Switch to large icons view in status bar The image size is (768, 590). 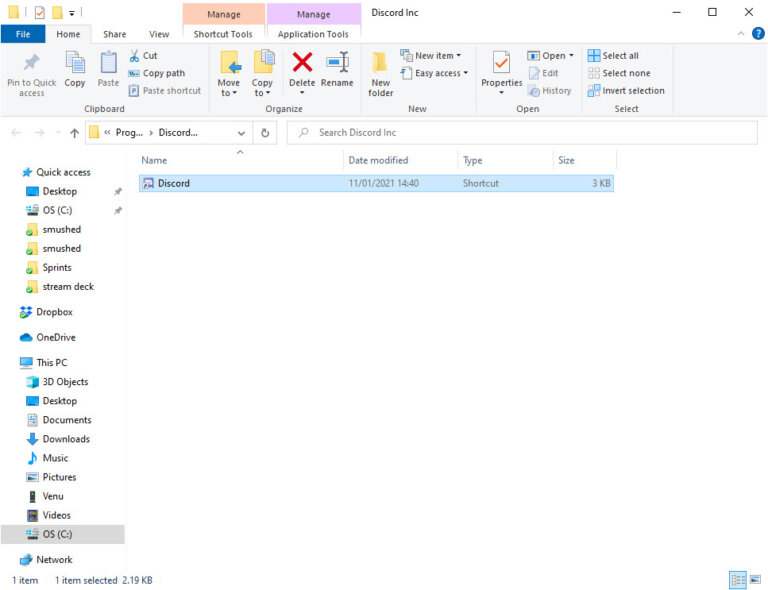[753, 580]
